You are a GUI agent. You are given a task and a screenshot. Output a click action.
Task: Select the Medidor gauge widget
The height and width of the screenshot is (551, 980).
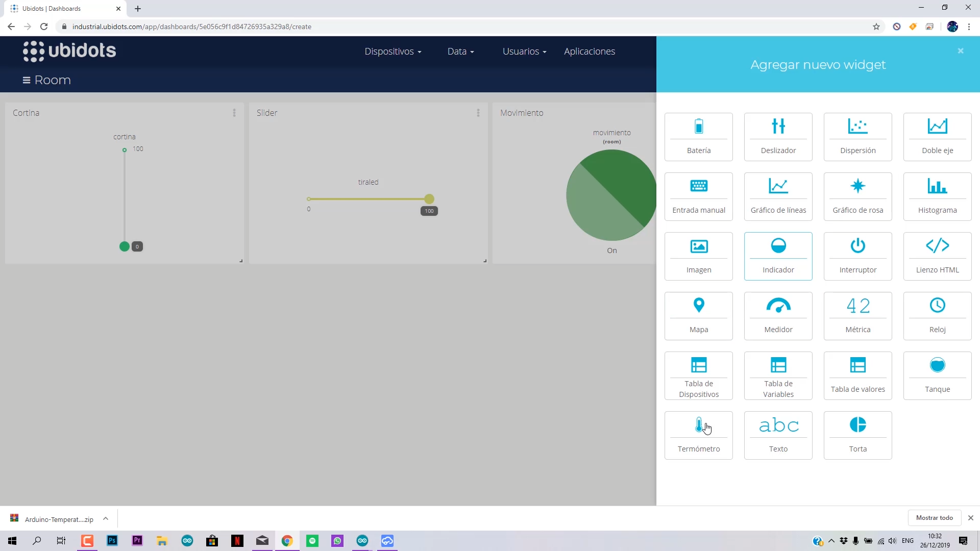pyautogui.click(x=778, y=316)
